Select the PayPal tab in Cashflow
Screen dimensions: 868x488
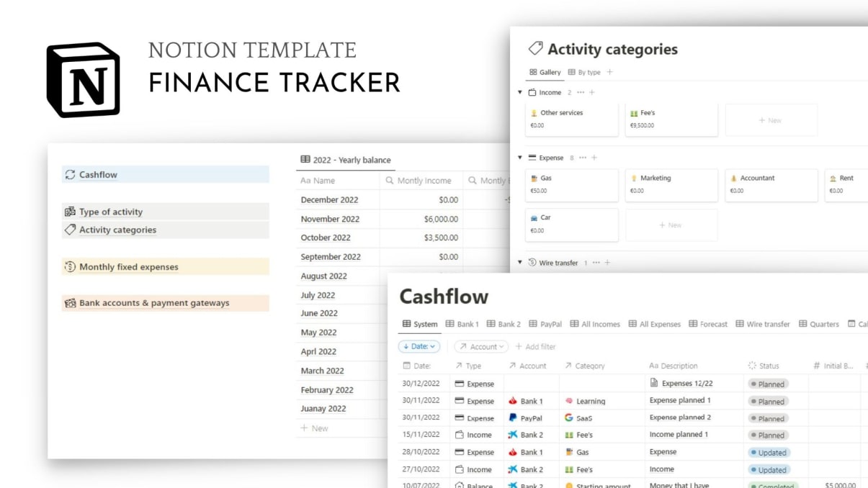click(x=545, y=324)
